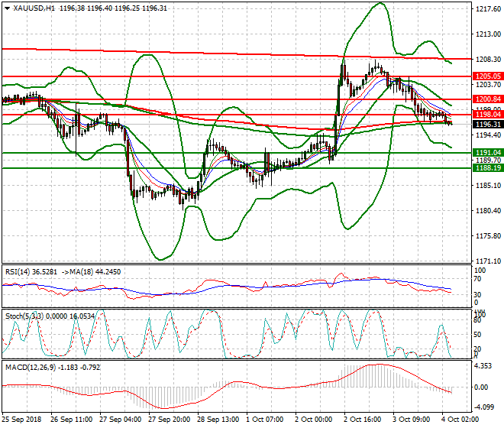This screenshot has height=428, width=504.
Task: Select the red 1200.84 resistance price tag
Action: pyautogui.click(x=487, y=99)
